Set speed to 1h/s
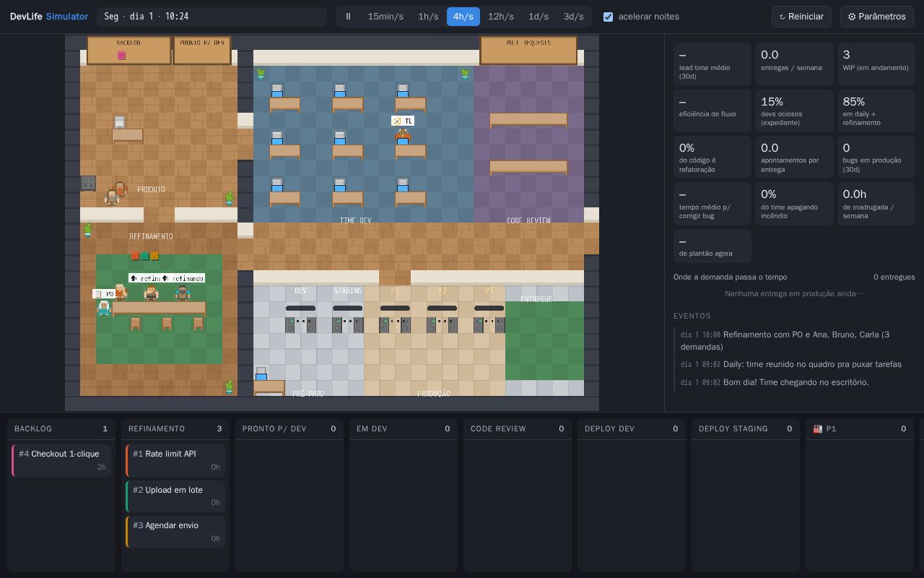This screenshot has height=578, width=924. coord(428,17)
